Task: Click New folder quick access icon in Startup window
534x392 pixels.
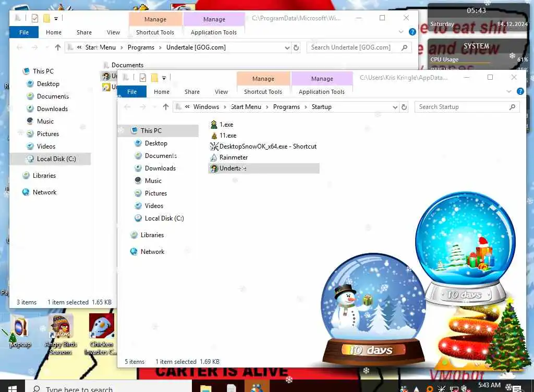Action: (x=154, y=78)
